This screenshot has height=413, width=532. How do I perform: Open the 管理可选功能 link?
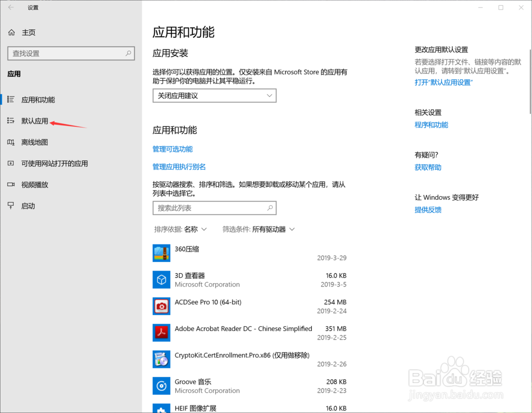(172, 149)
